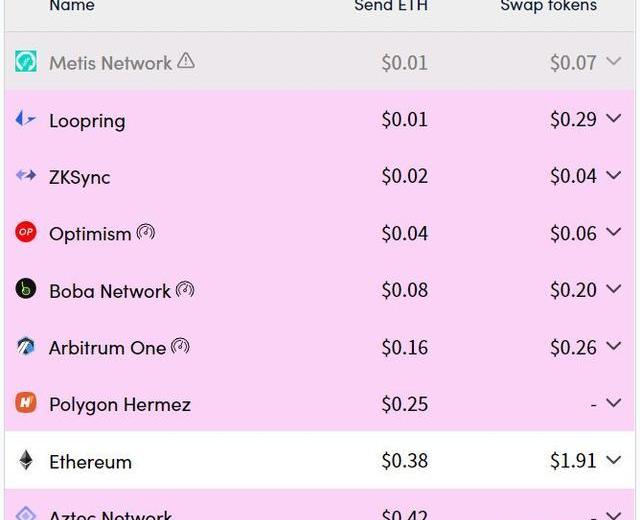Click the speed gauge icon beside Optimism

[146, 233]
